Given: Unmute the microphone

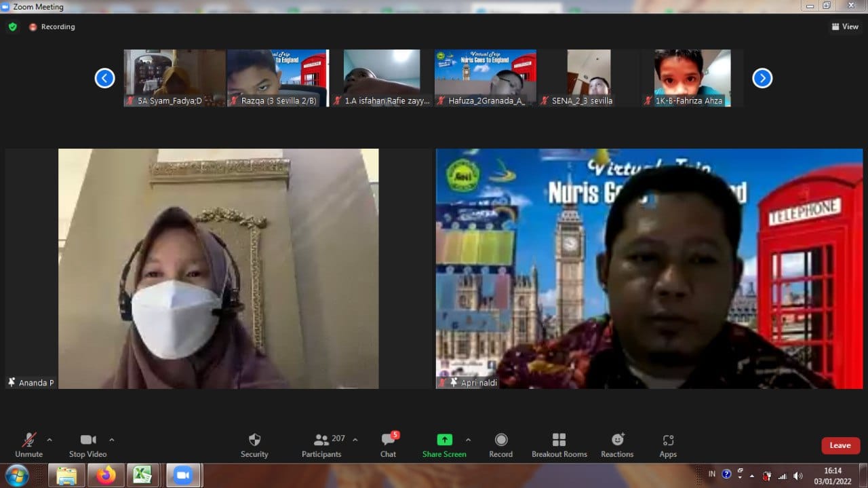Looking at the screenshot, I should tap(28, 445).
